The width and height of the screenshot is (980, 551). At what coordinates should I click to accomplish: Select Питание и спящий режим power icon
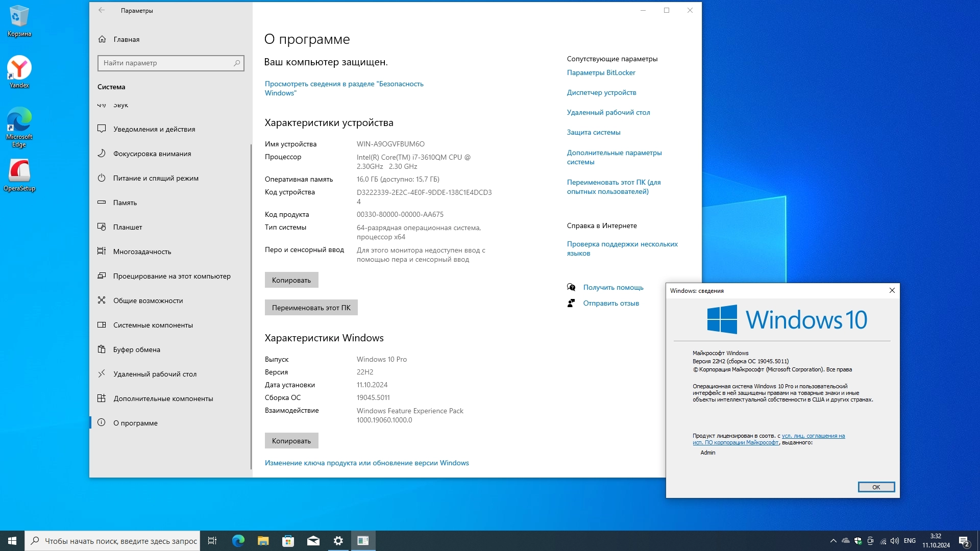(x=102, y=178)
